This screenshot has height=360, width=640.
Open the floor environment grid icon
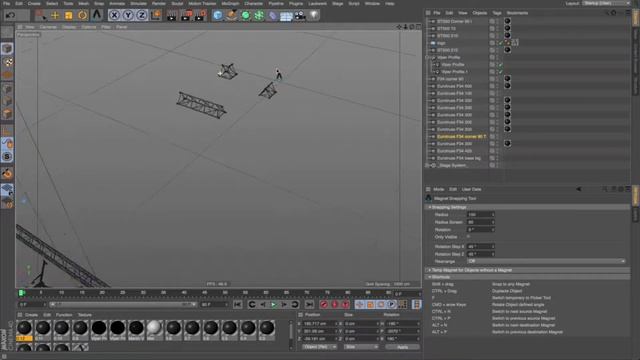coord(286,16)
